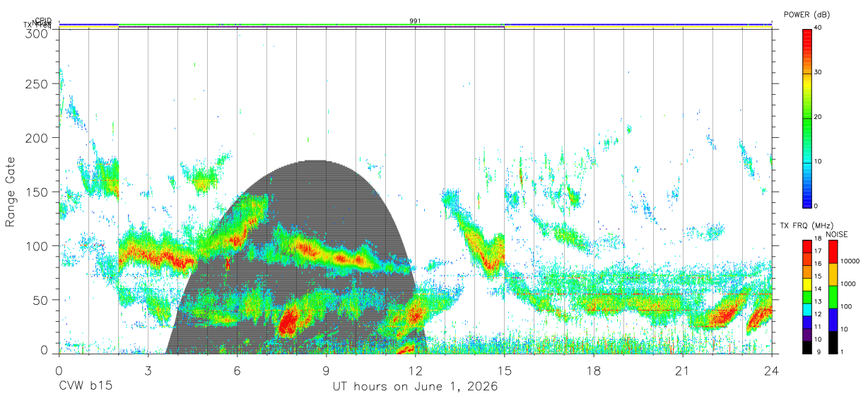
Task: Click the '9' hour tick on the time axis
Action: (326, 370)
